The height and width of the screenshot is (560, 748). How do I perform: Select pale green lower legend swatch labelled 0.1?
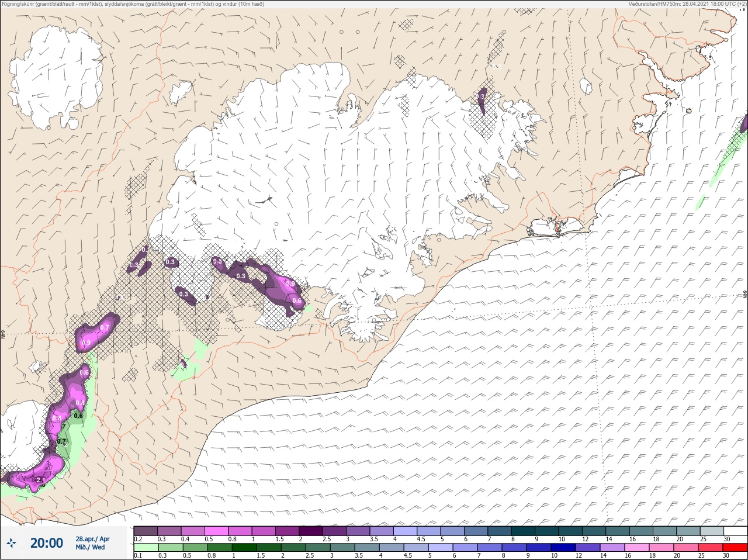coord(146,548)
